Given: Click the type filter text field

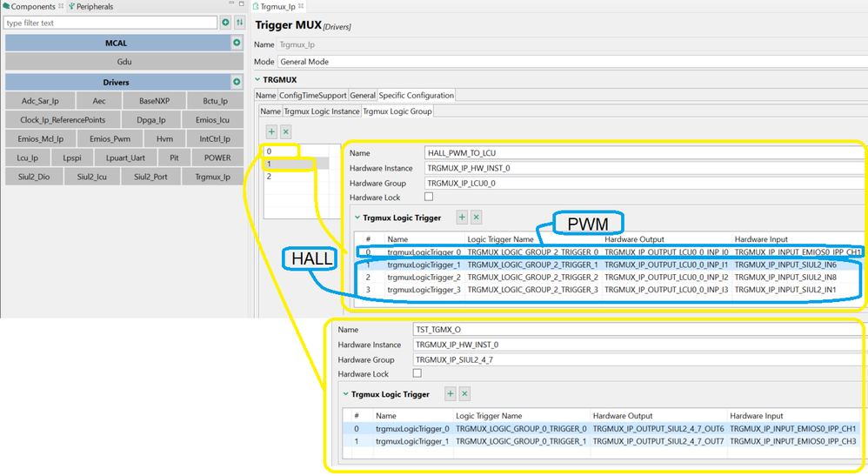Looking at the screenshot, I should (x=110, y=23).
